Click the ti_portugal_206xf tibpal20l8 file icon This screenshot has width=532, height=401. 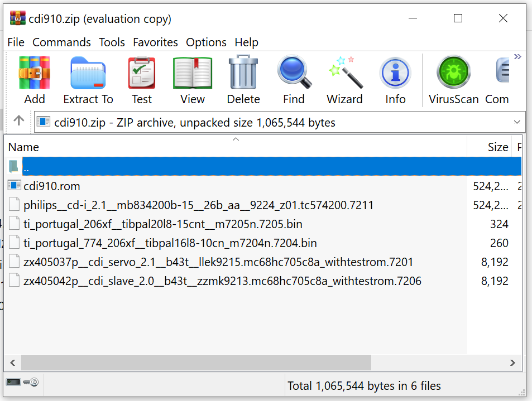[x=15, y=224]
